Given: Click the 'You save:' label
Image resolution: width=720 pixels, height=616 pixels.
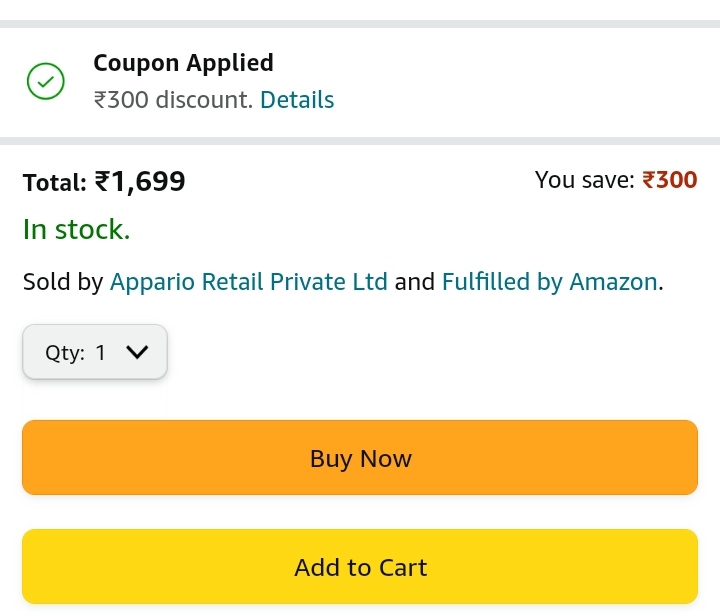Looking at the screenshot, I should pos(585,179).
